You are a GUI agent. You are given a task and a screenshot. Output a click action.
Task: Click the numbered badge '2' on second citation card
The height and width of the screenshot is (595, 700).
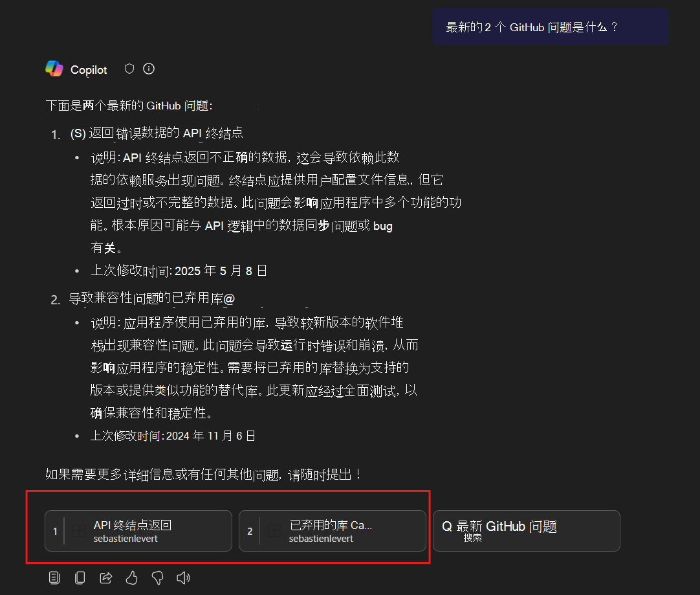250,530
